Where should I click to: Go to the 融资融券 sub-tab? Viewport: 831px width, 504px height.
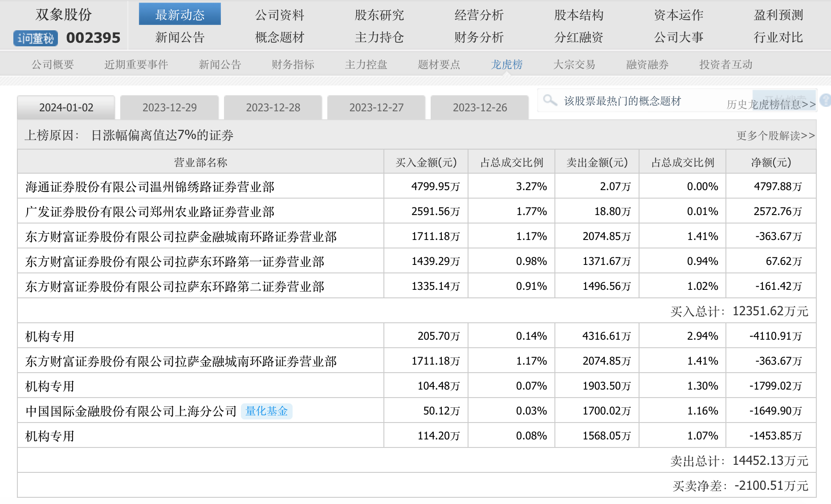pyautogui.click(x=647, y=65)
